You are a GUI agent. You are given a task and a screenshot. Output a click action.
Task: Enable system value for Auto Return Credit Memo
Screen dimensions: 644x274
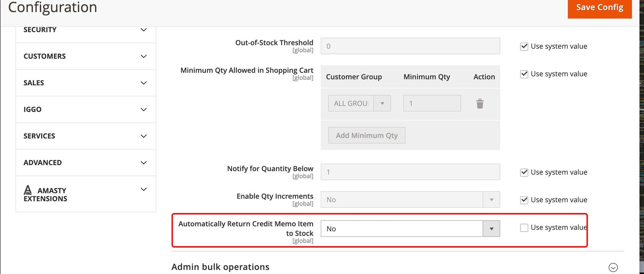[x=524, y=228]
